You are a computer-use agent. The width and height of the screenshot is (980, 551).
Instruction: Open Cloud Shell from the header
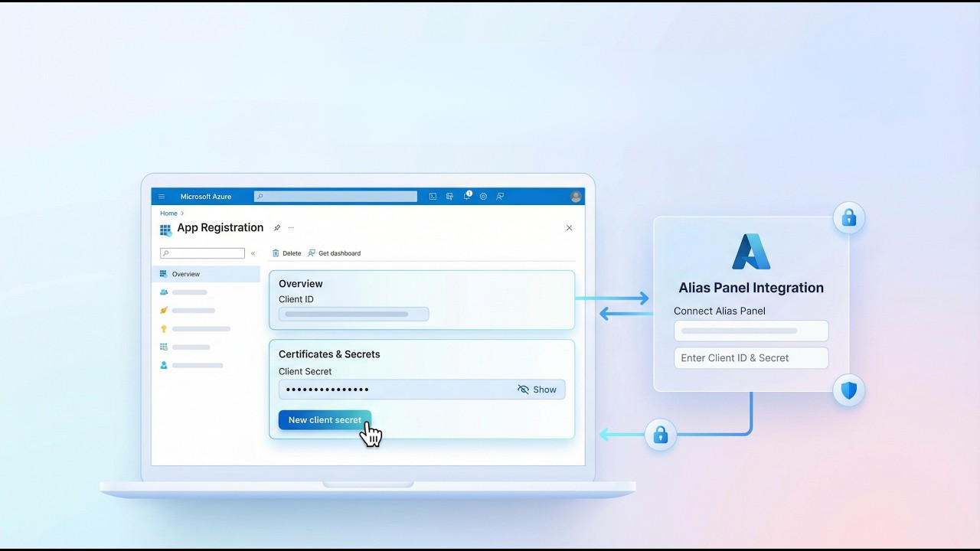(x=433, y=197)
